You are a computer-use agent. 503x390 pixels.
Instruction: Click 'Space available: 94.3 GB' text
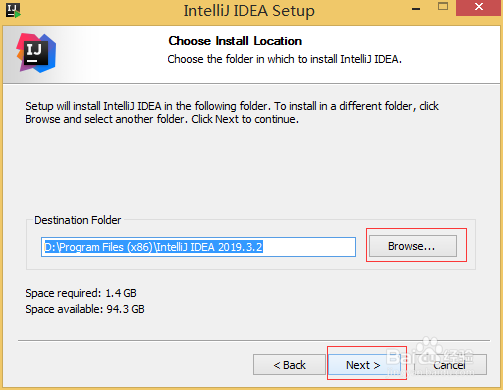tap(85, 309)
